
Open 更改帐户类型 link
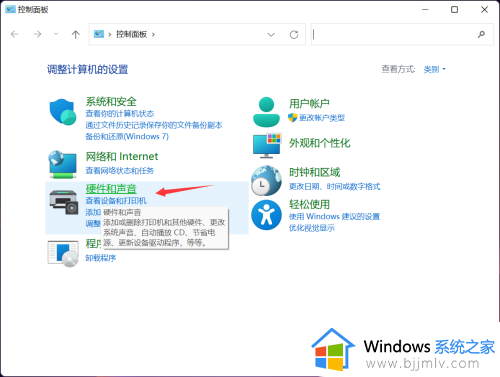click(x=322, y=118)
